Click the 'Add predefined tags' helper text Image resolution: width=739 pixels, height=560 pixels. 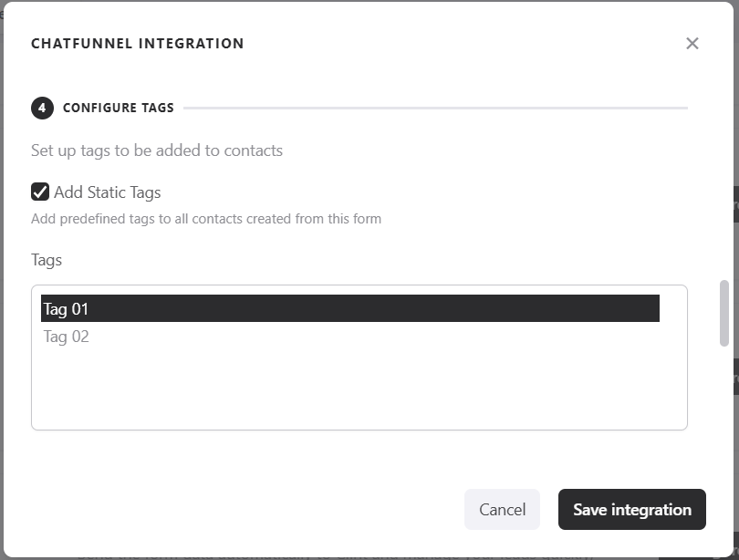click(x=206, y=219)
